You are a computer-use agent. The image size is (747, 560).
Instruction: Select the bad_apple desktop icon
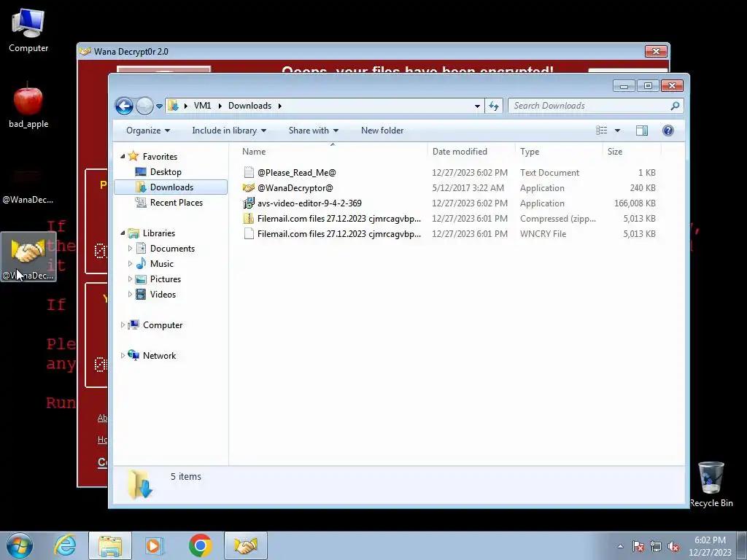(x=28, y=106)
